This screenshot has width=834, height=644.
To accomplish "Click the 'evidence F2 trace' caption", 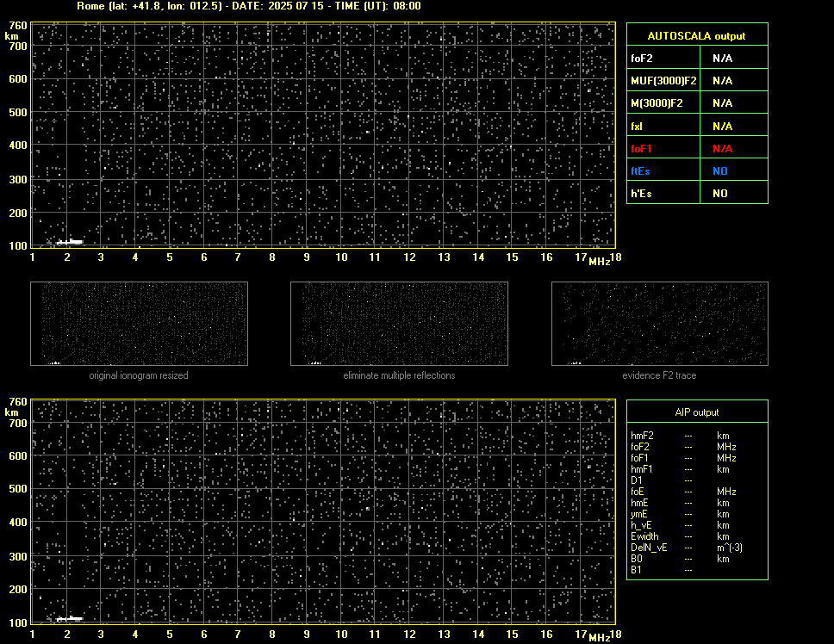I will tap(659, 375).
